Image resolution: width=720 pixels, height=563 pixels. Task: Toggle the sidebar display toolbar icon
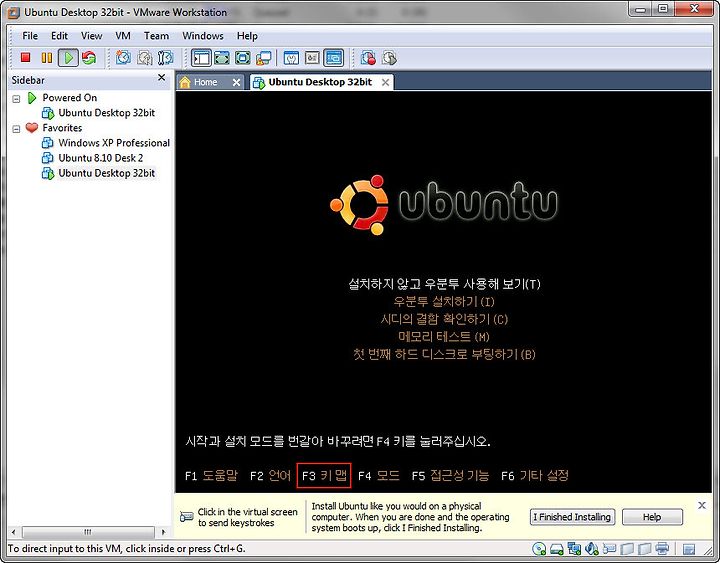click(201, 58)
